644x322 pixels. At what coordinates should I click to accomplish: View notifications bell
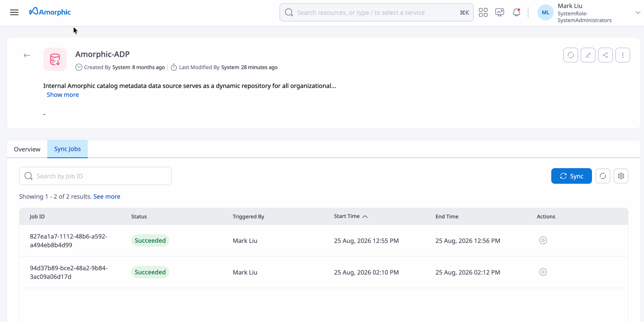click(x=516, y=13)
